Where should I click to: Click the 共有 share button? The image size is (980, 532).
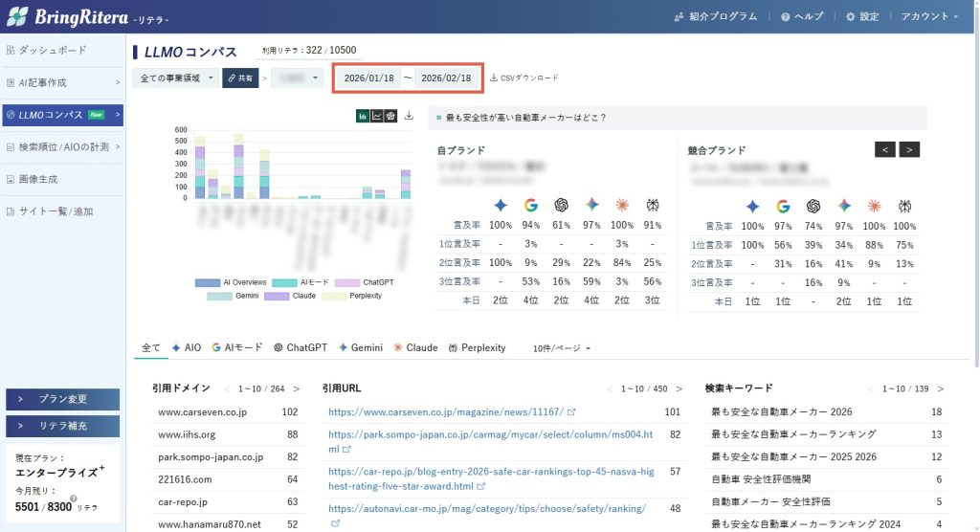click(x=240, y=78)
